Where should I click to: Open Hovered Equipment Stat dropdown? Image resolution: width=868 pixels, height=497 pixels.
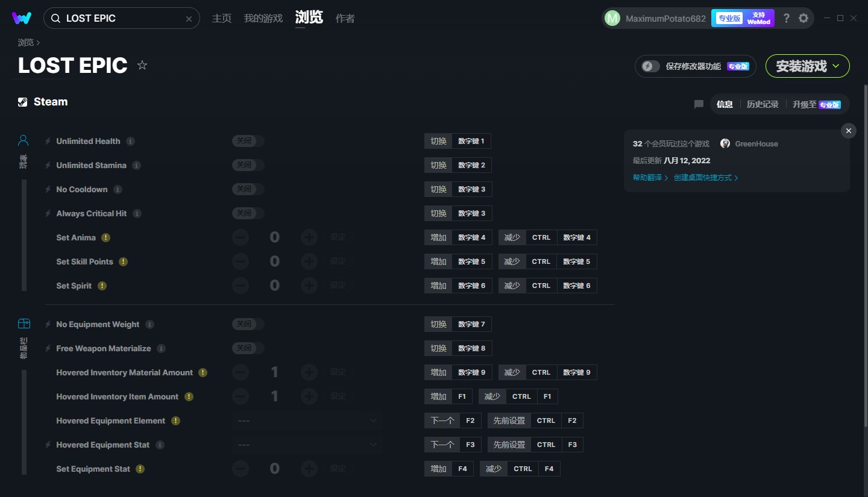click(x=307, y=445)
